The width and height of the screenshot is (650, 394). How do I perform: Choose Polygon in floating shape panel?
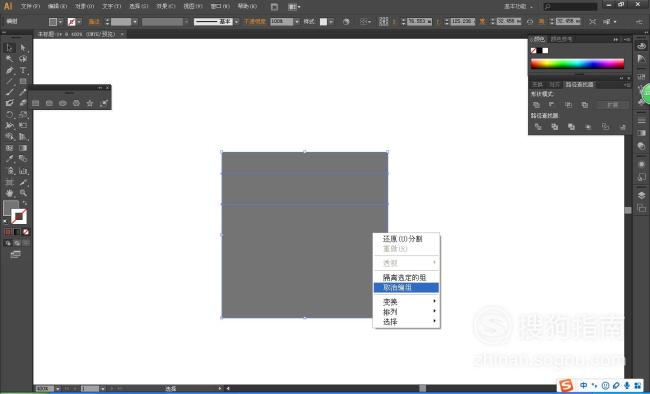click(x=76, y=103)
